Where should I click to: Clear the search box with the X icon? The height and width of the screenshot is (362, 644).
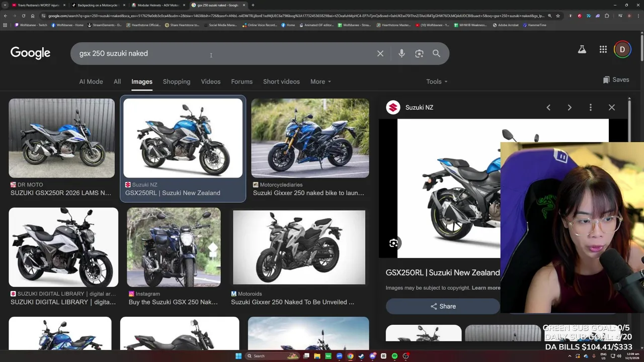pos(380,53)
